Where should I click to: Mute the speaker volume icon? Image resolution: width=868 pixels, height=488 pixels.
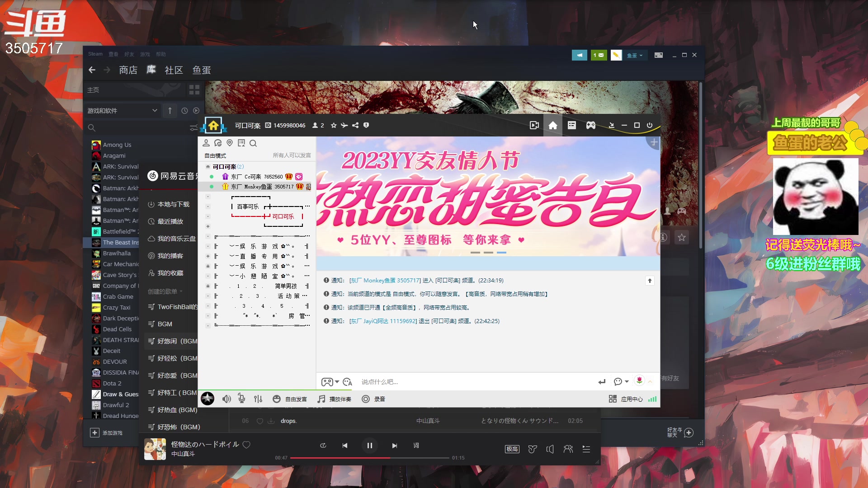pyautogui.click(x=226, y=399)
